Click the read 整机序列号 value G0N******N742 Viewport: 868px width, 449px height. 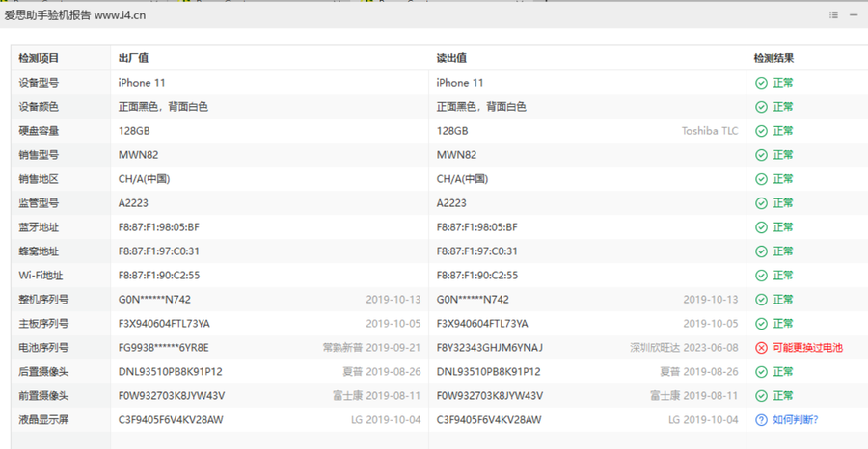[473, 300]
